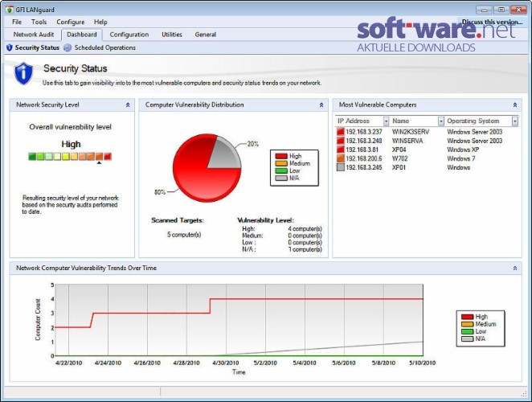Select the XP01 computer name
This screenshot has width=532, height=402.
[x=399, y=167]
